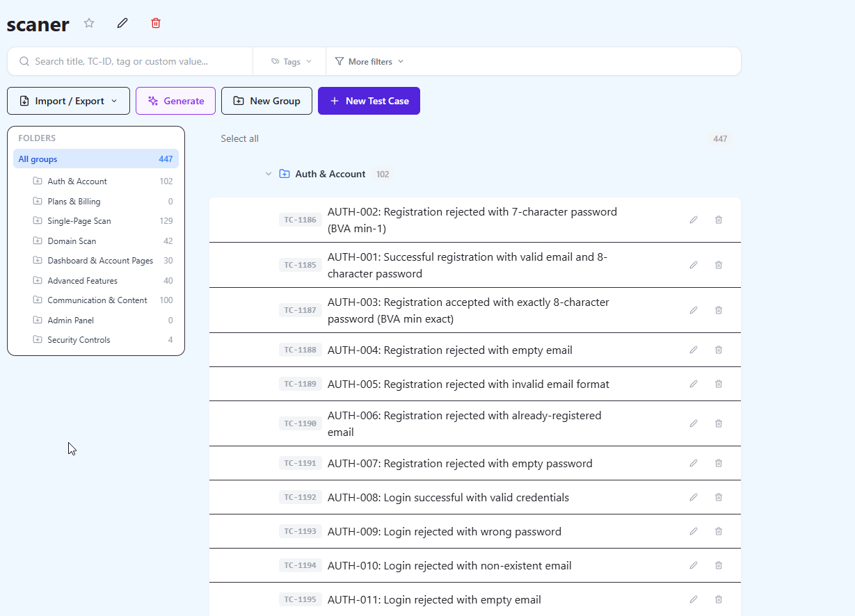
Task: Edit test case TC-1187
Action: [694, 310]
